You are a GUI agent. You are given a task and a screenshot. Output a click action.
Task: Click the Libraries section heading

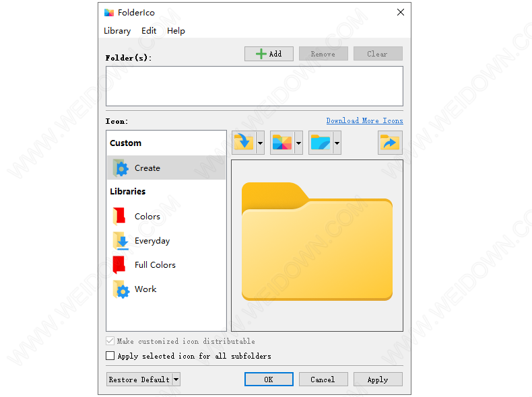pos(128,192)
